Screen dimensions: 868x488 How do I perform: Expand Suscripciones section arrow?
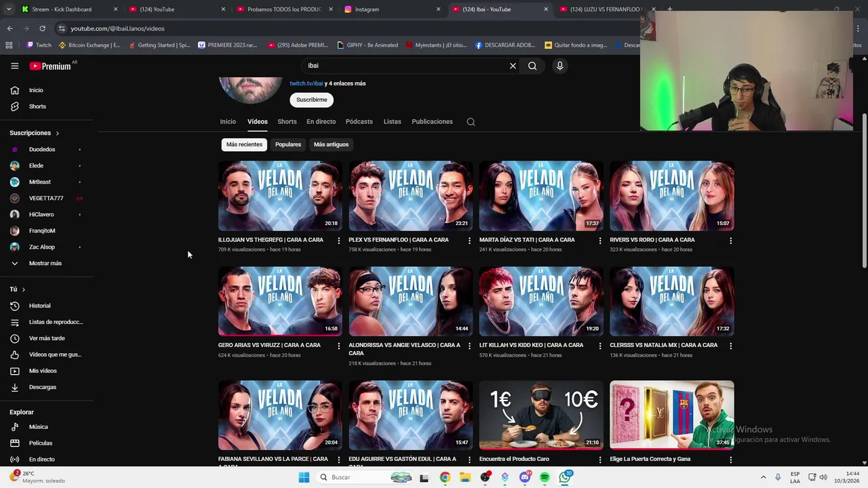57,134
